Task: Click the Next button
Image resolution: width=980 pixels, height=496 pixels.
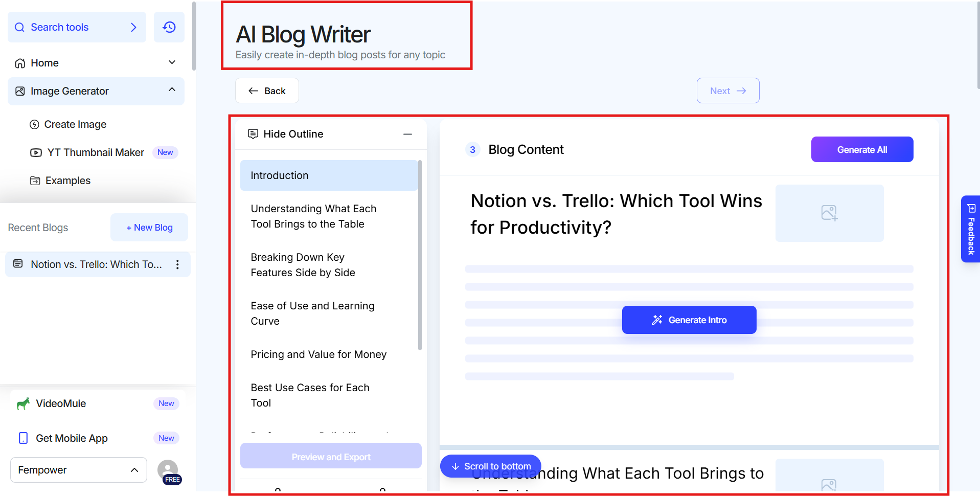Action: (x=728, y=91)
